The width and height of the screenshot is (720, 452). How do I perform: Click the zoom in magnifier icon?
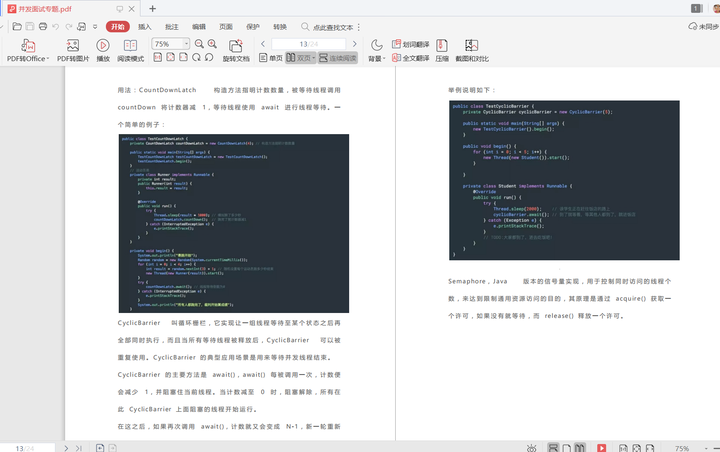point(212,44)
